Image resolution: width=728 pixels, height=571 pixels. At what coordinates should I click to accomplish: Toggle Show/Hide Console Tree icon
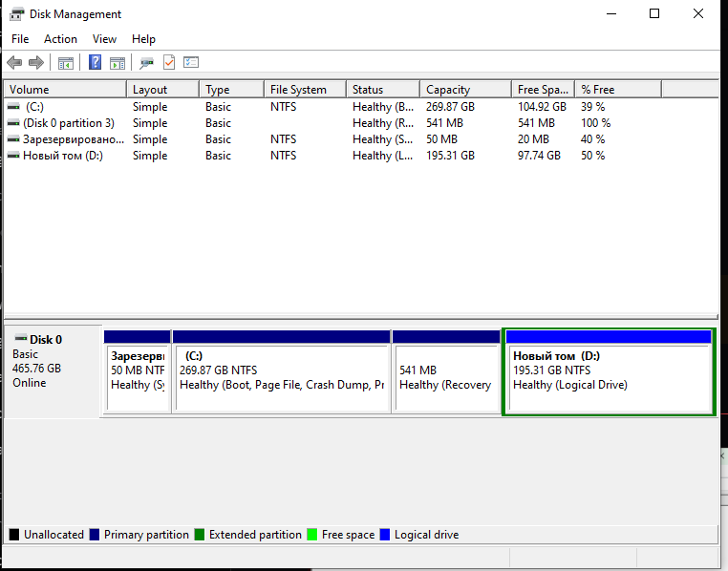tap(66, 63)
